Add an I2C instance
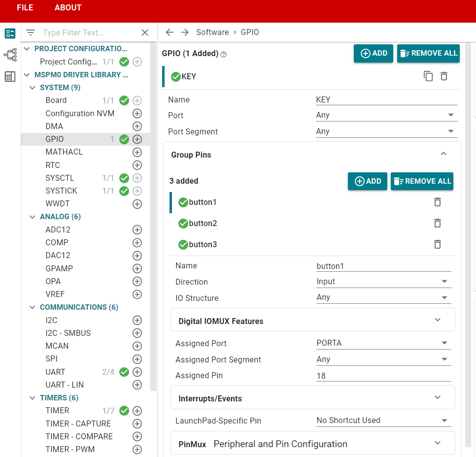 [137, 320]
